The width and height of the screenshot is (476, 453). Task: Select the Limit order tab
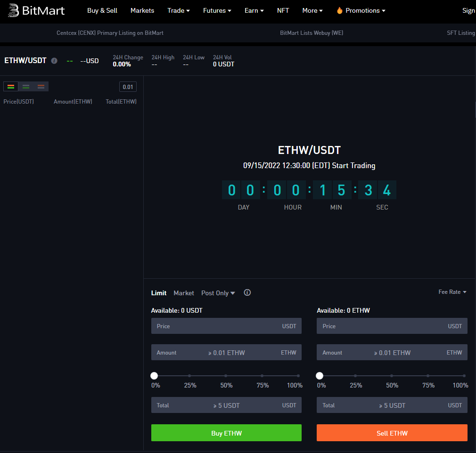[x=159, y=293]
